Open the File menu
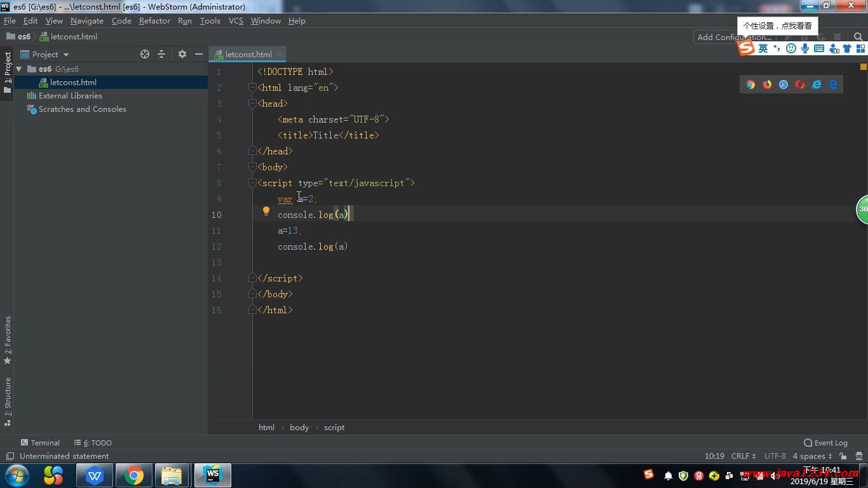The image size is (868, 488). (x=10, y=20)
